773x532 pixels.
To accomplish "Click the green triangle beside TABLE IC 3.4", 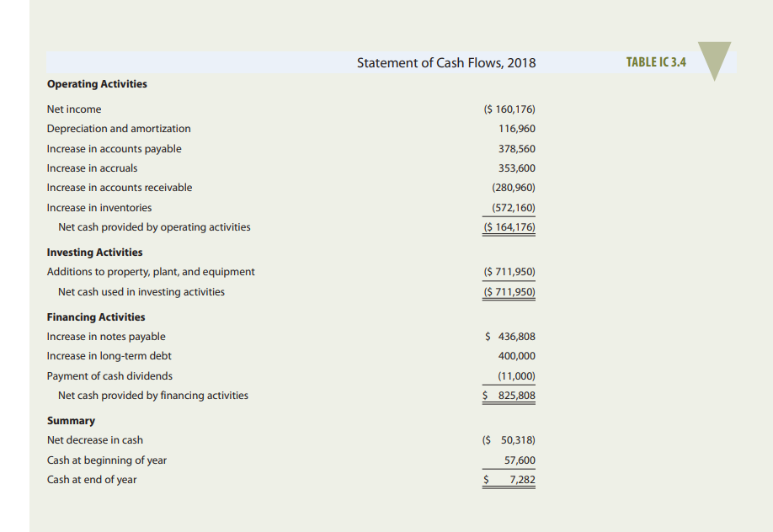I will point(713,61).
